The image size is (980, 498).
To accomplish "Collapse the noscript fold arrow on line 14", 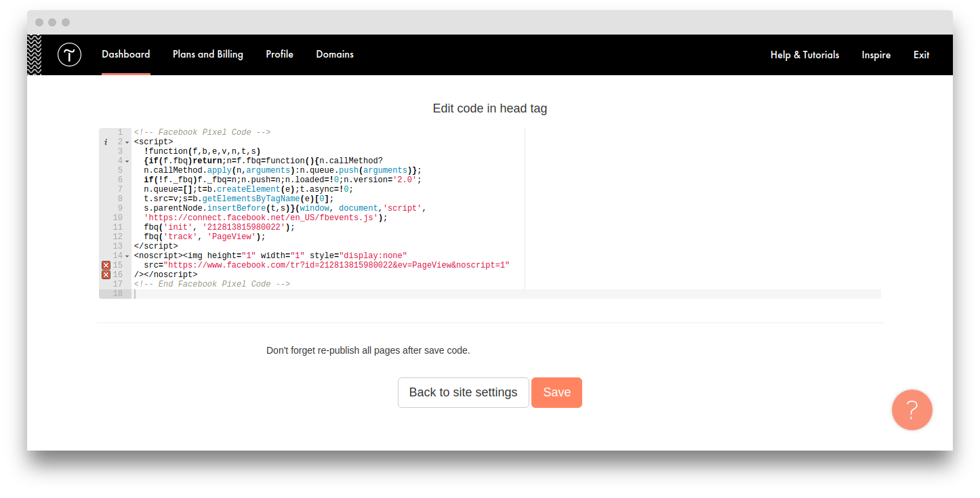I will tap(127, 255).
